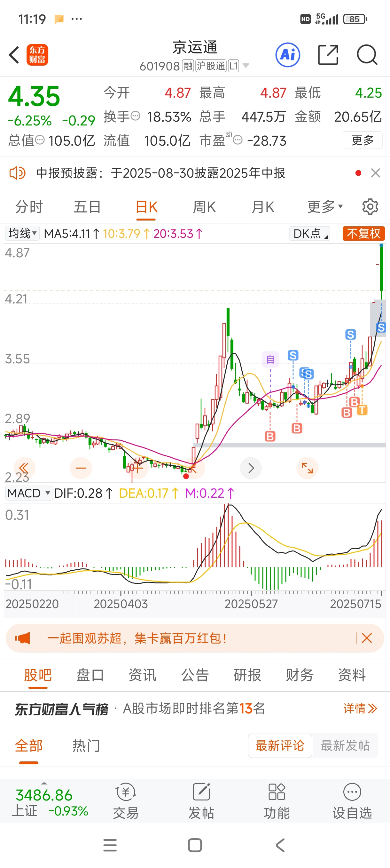Dismiss the 中报预披露 notice
The width and height of the screenshot is (390, 868).
376,173
